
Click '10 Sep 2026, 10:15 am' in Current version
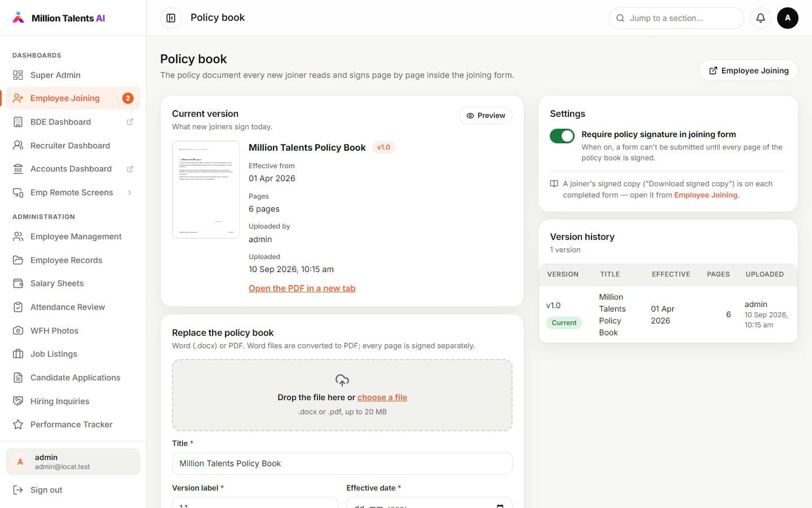[291, 269]
